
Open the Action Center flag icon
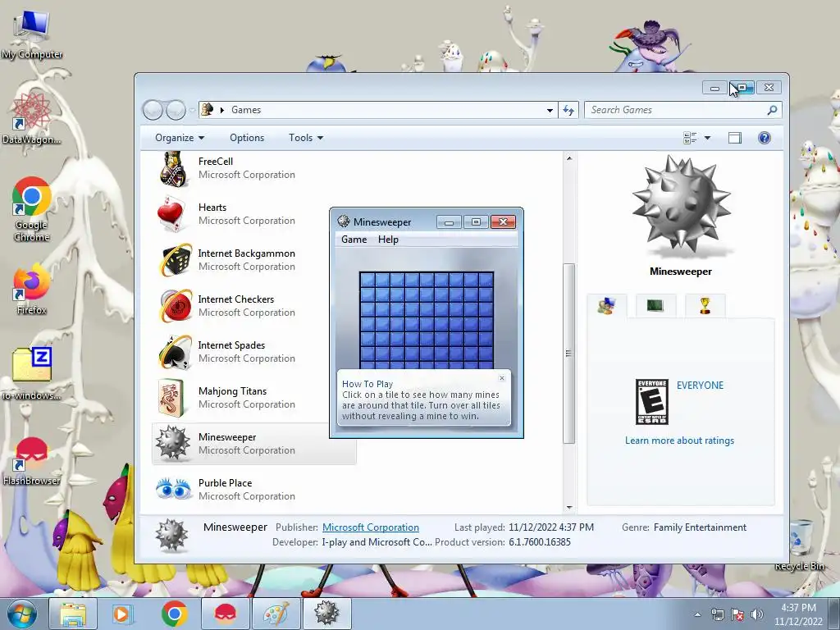[x=737, y=614]
